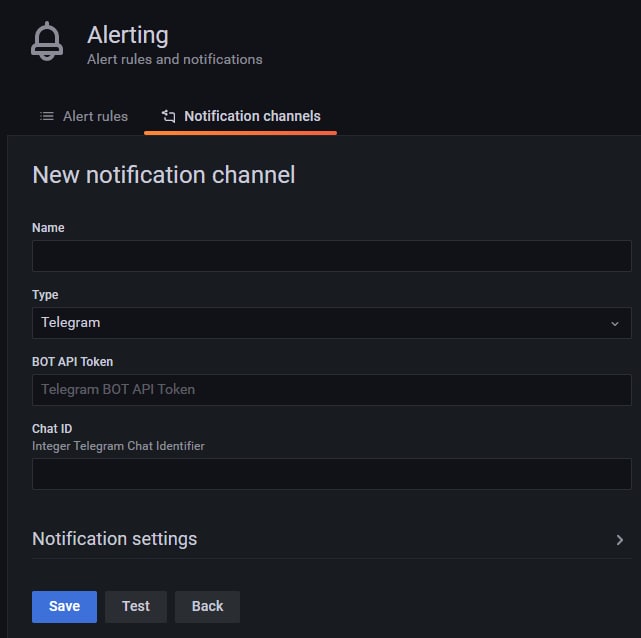
Task: Click the Notification settings right chevron
Action: tap(620, 540)
